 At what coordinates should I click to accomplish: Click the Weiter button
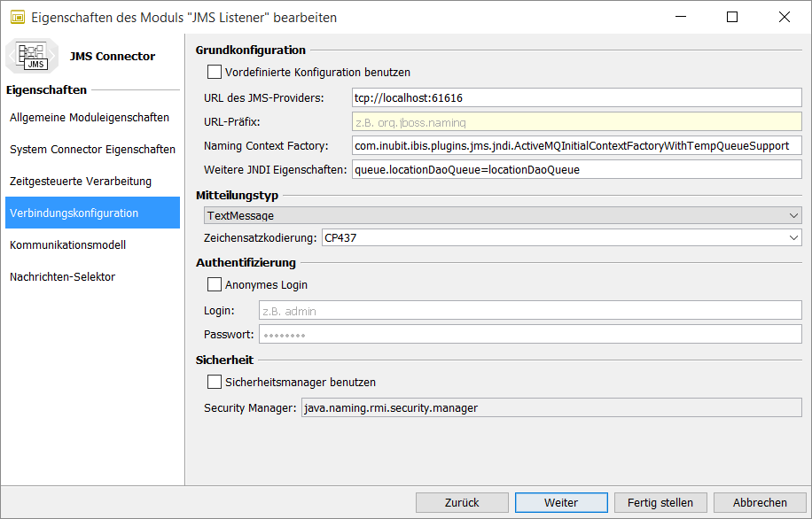(x=561, y=502)
